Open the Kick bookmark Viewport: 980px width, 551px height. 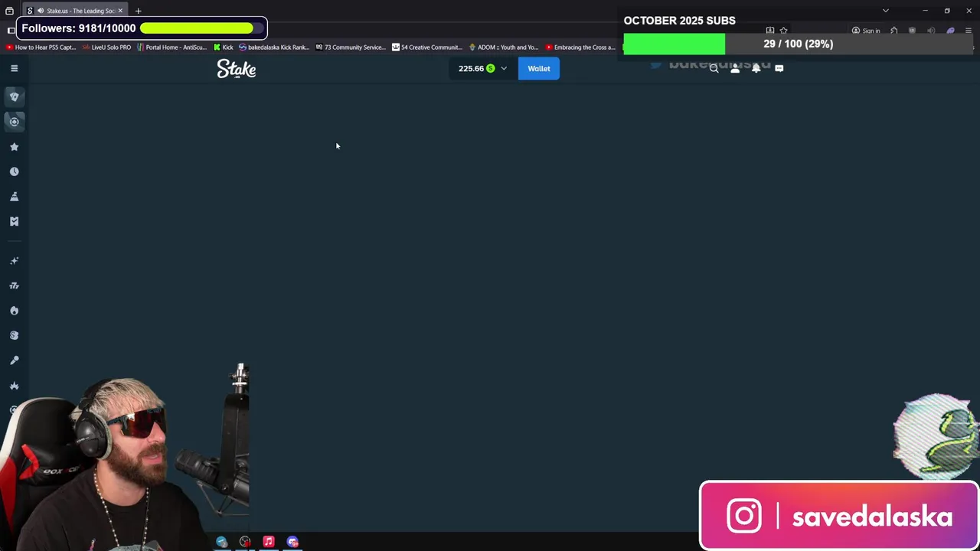click(x=223, y=47)
